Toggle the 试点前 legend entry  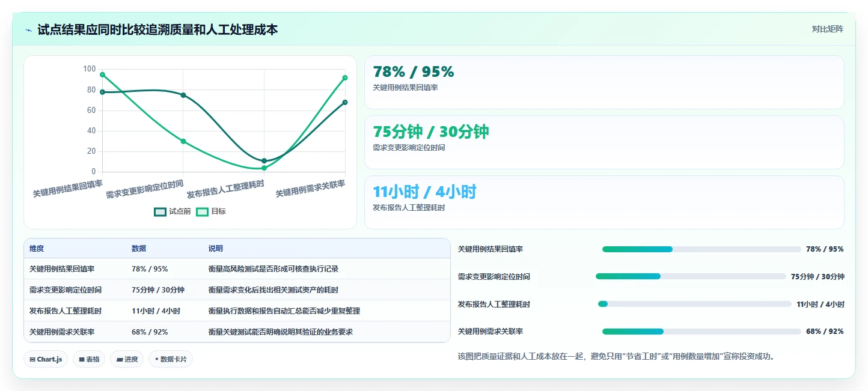173,211
